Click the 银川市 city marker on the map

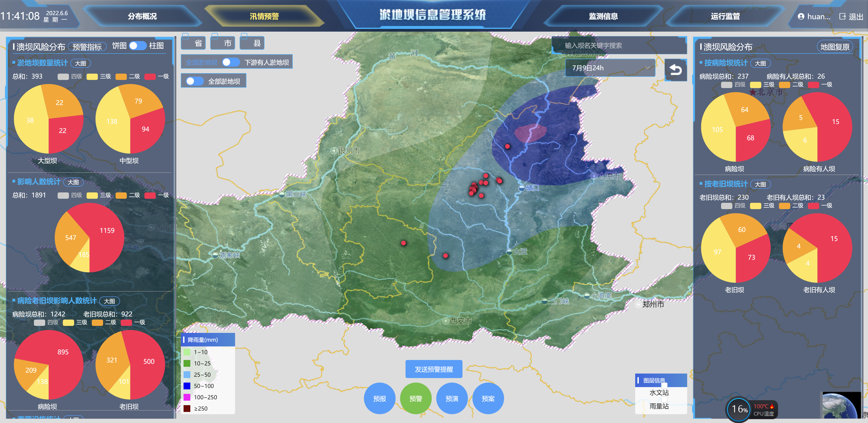(334, 151)
